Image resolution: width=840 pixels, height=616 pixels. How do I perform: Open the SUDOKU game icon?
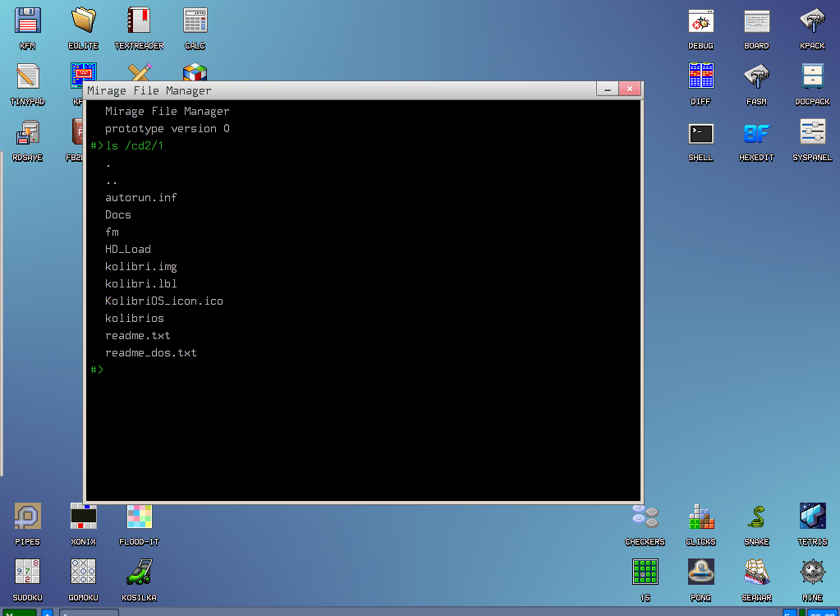[x=28, y=572]
